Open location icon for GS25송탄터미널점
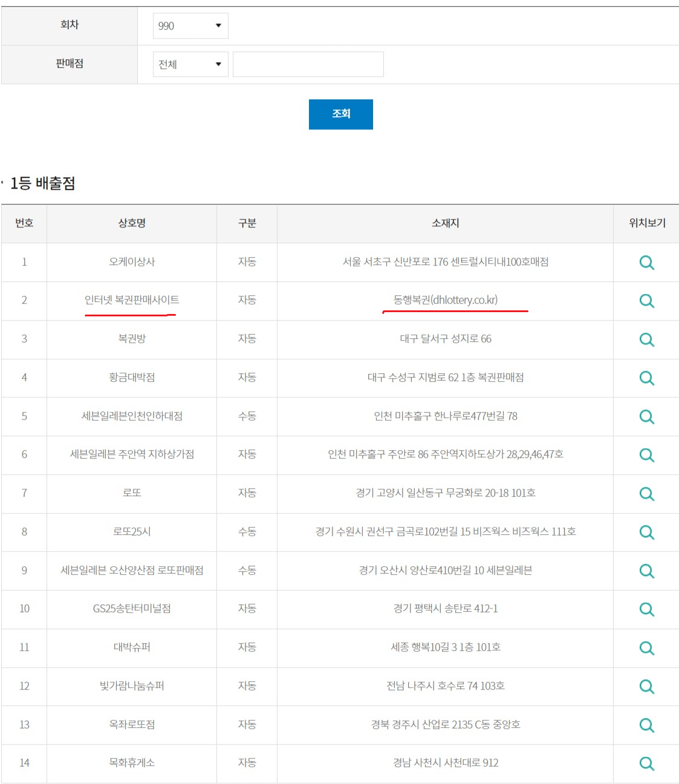Viewport: 679px width, 784px height. [x=646, y=609]
